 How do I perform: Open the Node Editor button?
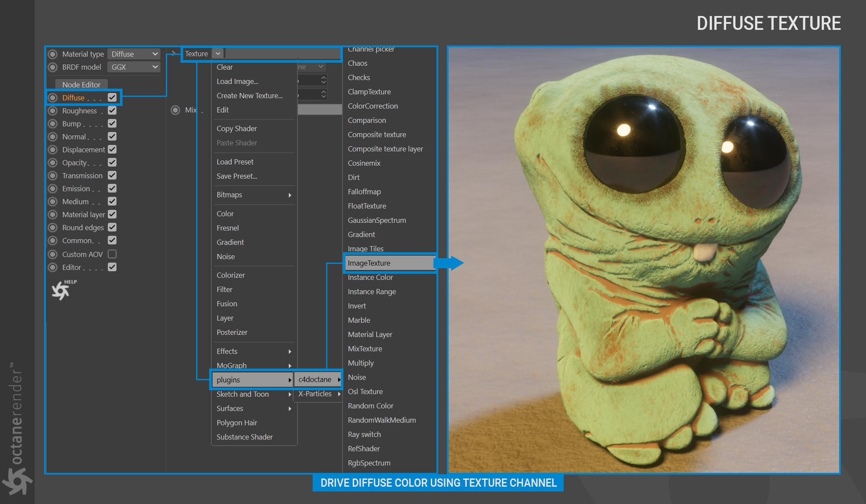coord(81,84)
